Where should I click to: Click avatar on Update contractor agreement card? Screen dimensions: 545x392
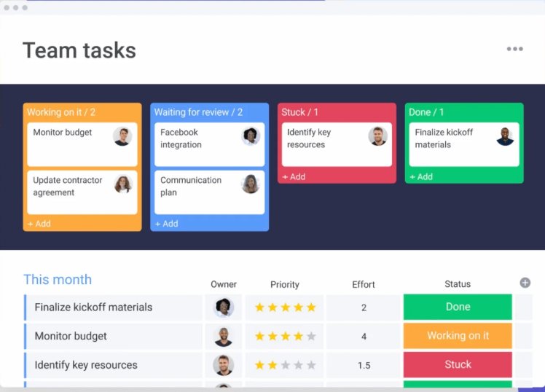pos(122,184)
